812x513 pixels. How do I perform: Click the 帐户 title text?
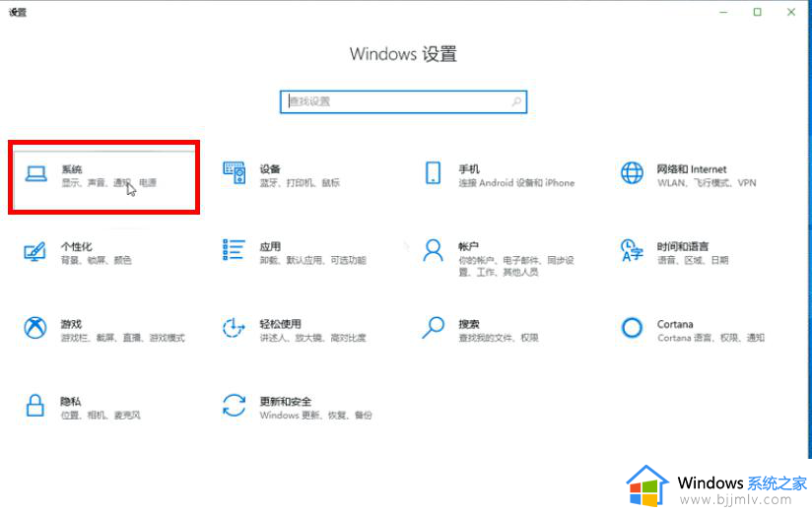click(468, 246)
